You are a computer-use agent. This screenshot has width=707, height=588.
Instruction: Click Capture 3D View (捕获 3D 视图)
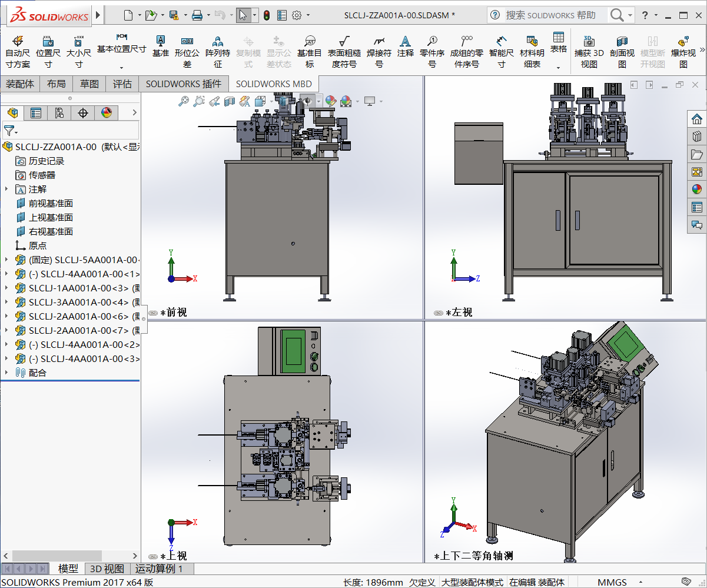[x=589, y=51]
